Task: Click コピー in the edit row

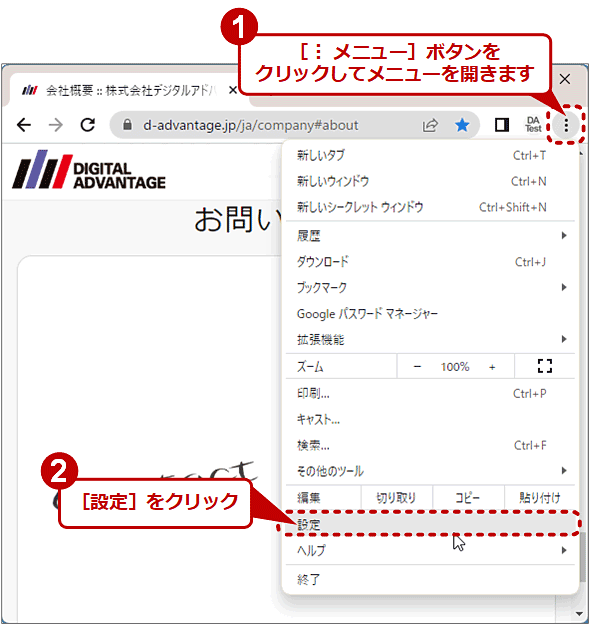Action: pyautogui.click(x=468, y=497)
